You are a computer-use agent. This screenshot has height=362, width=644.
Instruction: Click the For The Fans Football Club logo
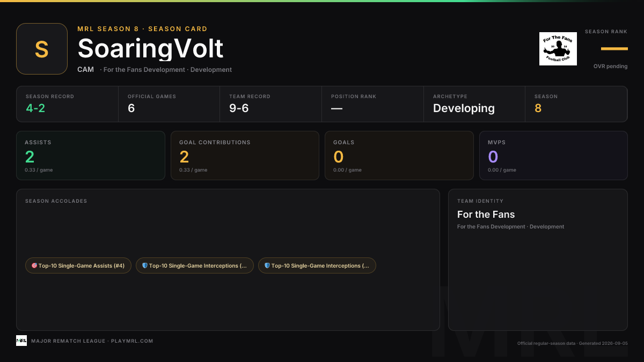[558, 49]
